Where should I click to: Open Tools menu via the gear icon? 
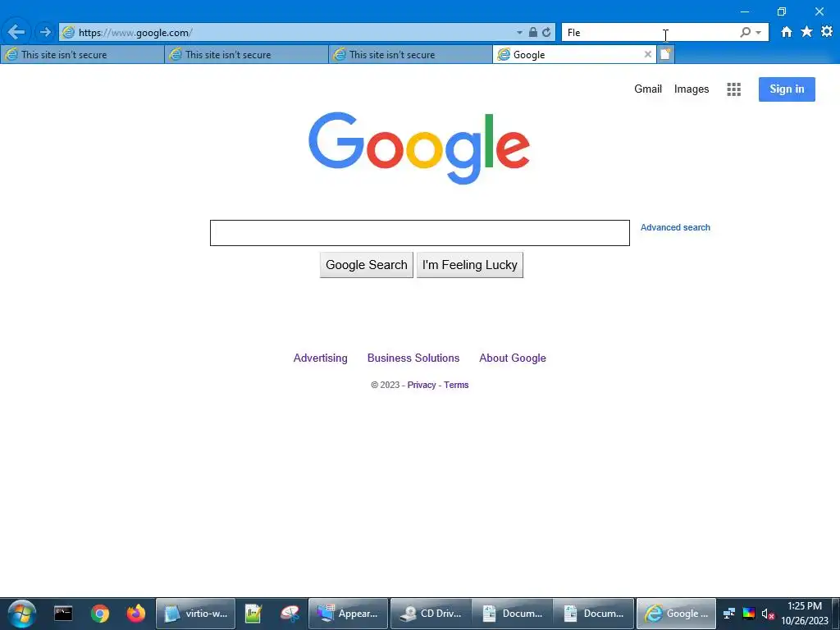(827, 32)
